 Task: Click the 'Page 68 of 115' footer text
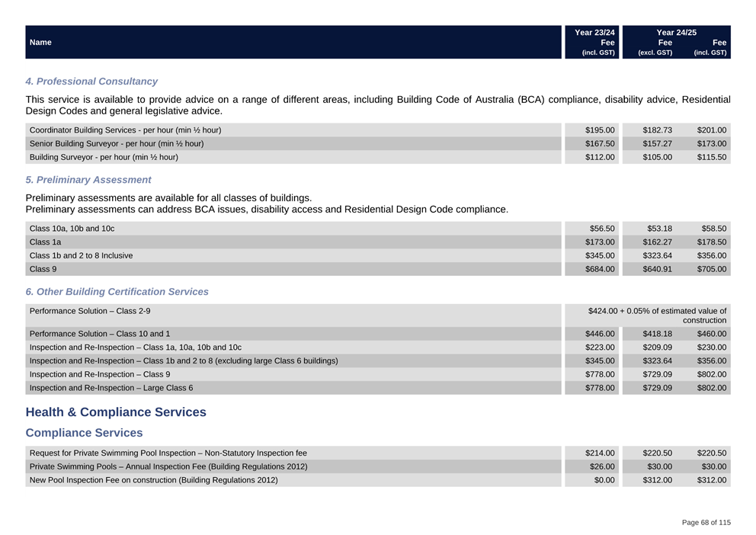[706, 523]
